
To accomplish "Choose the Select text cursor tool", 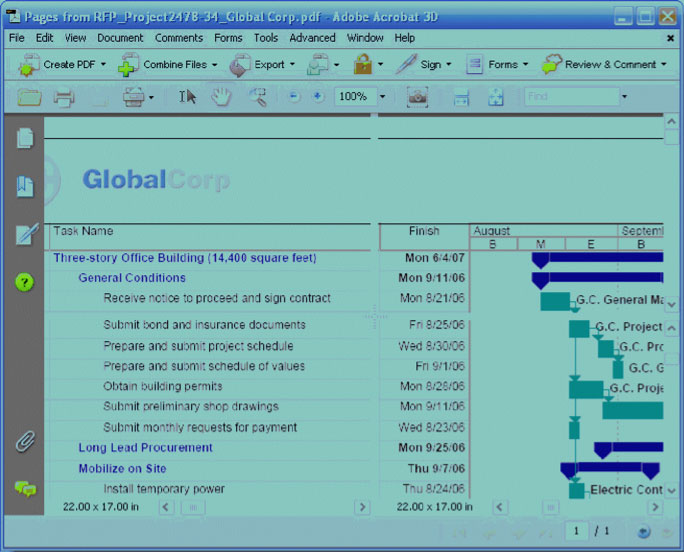I will (187, 97).
